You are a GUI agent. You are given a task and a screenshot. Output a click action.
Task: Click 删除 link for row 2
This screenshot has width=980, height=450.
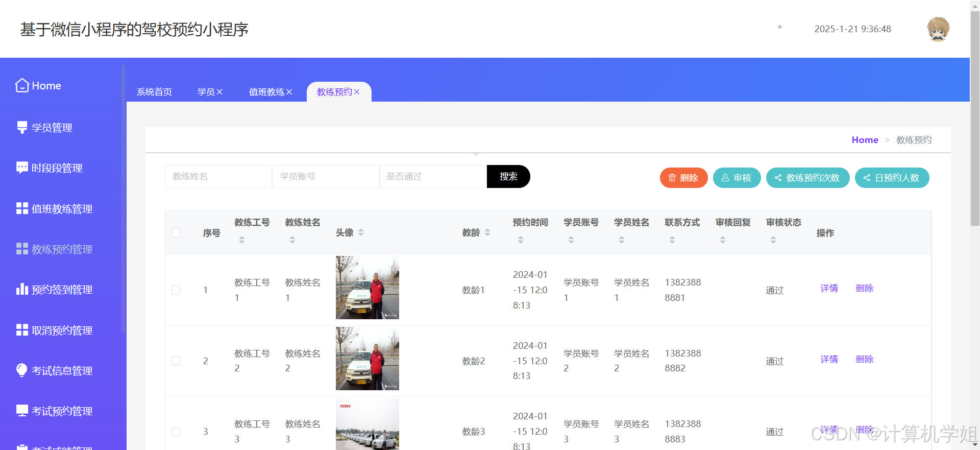point(865,359)
